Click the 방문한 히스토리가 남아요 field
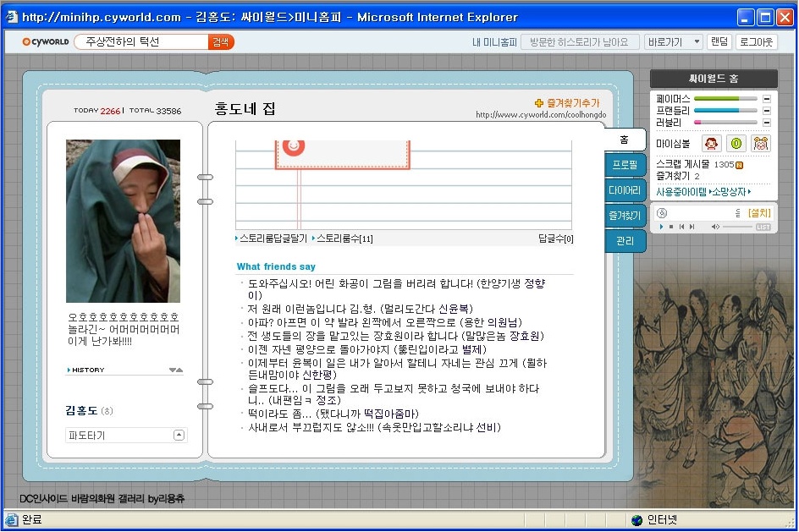 [x=580, y=41]
